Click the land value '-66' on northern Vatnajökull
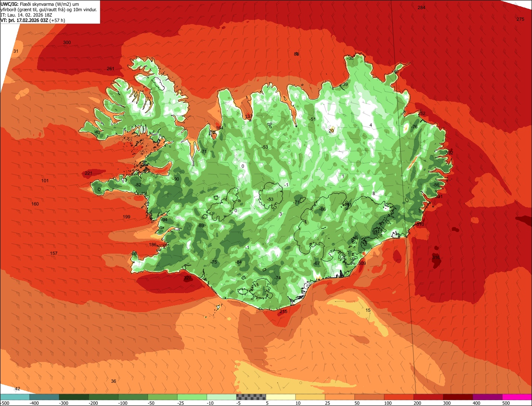Image resolution: width=532 pixels, height=406 pixels. click(322, 209)
